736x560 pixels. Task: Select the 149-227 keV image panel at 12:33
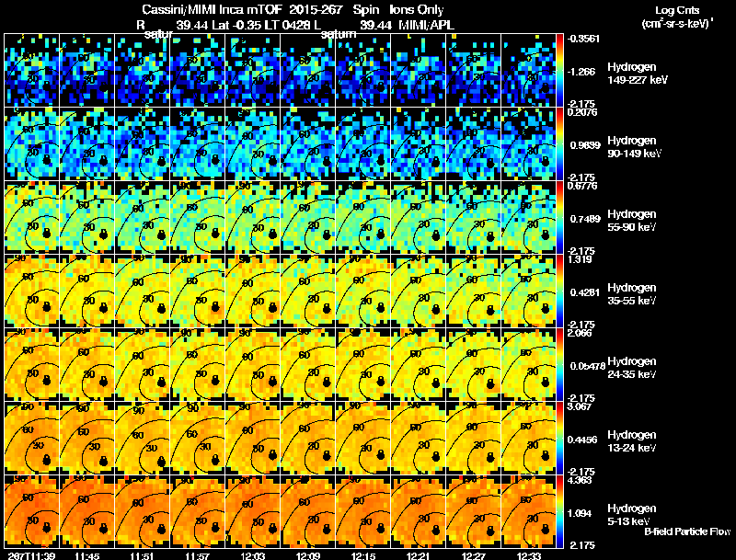(529, 71)
